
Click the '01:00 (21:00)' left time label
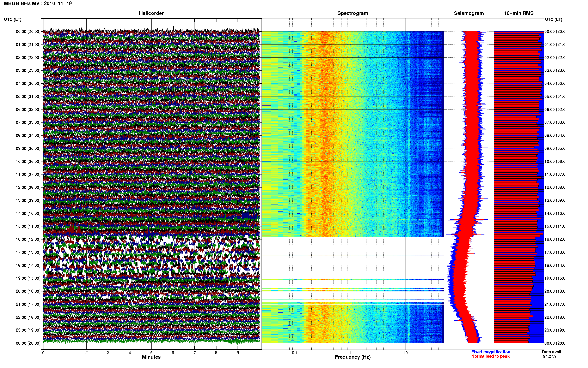[x=28, y=44]
